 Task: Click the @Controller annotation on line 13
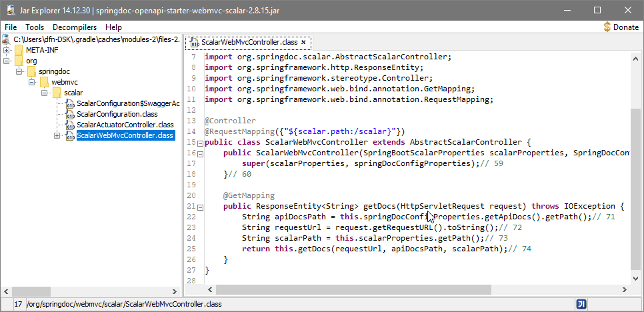tap(230, 121)
